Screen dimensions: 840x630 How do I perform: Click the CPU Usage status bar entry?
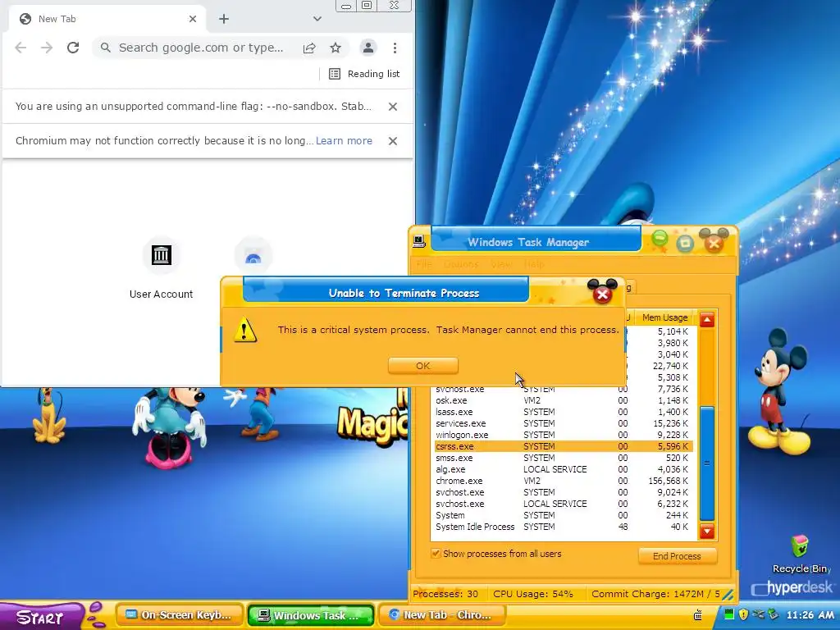click(533, 594)
